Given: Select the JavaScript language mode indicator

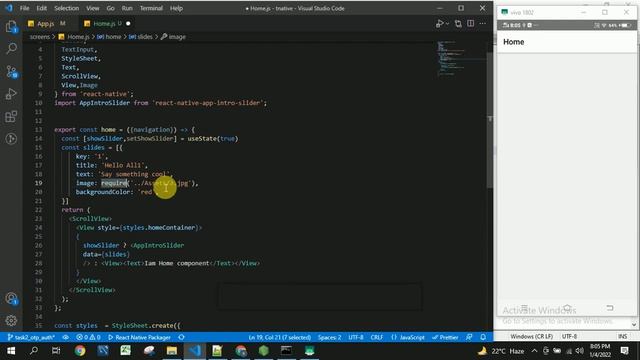Looking at the screenshot, I should click(408, 337).
